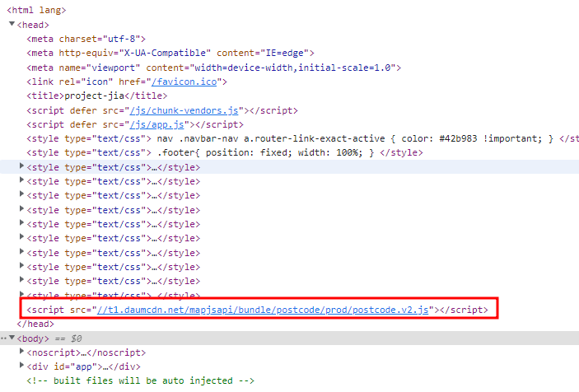Click the $0 marker on body row
Viewport: 579px width, 392px height.
coord(77,338)
